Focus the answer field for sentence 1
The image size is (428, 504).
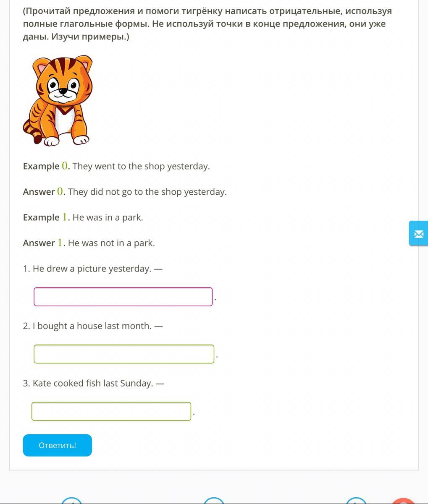pos(123,297)
